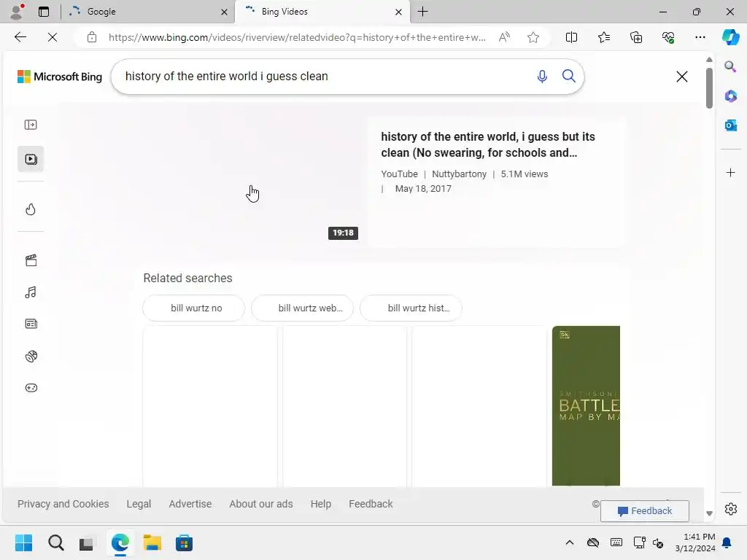Open File Explorer from taskbar
This screenshot has width=747, height=560.
[x=152, y=542]
